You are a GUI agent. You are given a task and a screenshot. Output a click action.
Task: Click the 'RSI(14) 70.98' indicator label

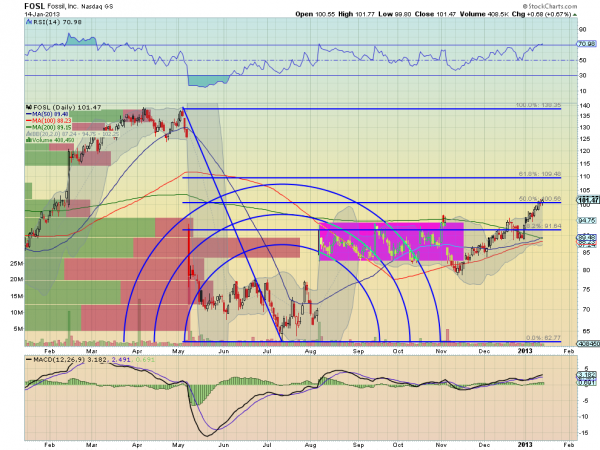57,22
